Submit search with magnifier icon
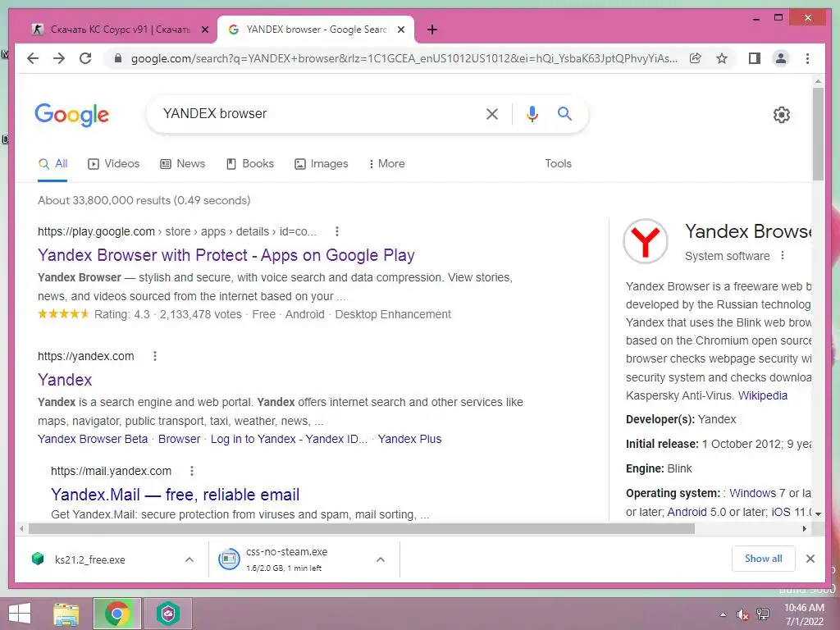The width and height of the screenshot is (840, 630). pos(564,113)
